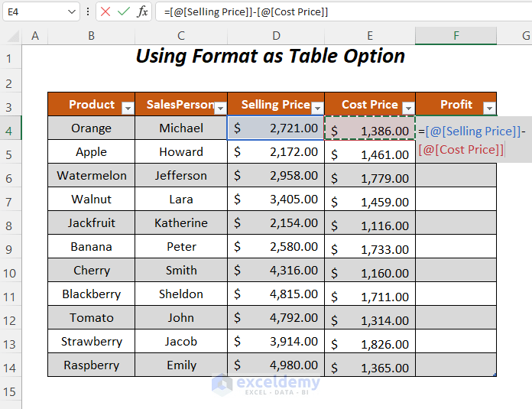Click the Profit cell in the Walnut row

[456, 199]
